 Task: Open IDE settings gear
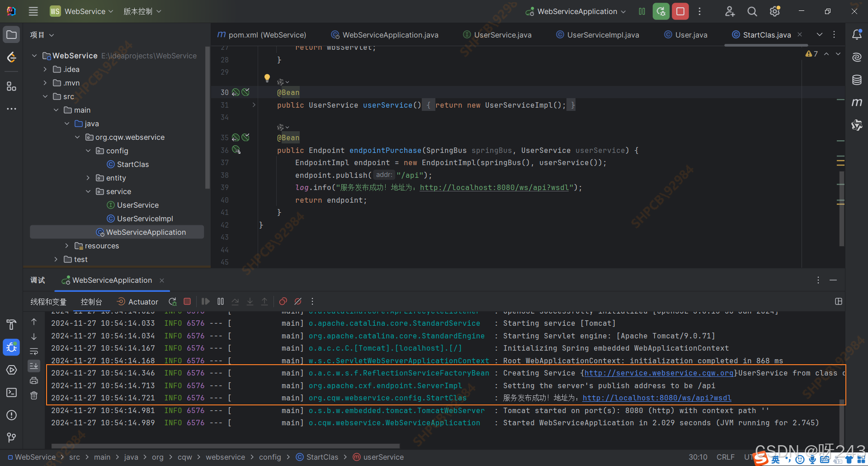click(x=775, y=11)
